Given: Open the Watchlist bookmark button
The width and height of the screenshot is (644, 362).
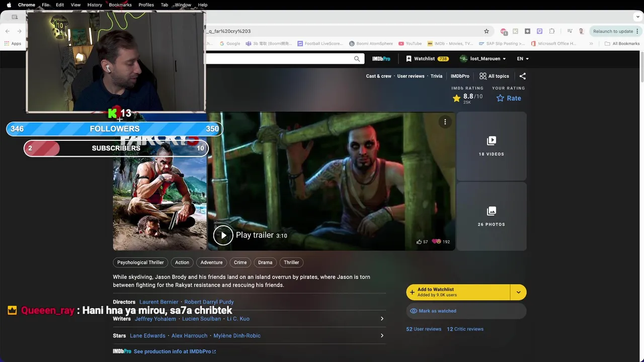Looking at the screenshot, I should (x=427, y=59).
